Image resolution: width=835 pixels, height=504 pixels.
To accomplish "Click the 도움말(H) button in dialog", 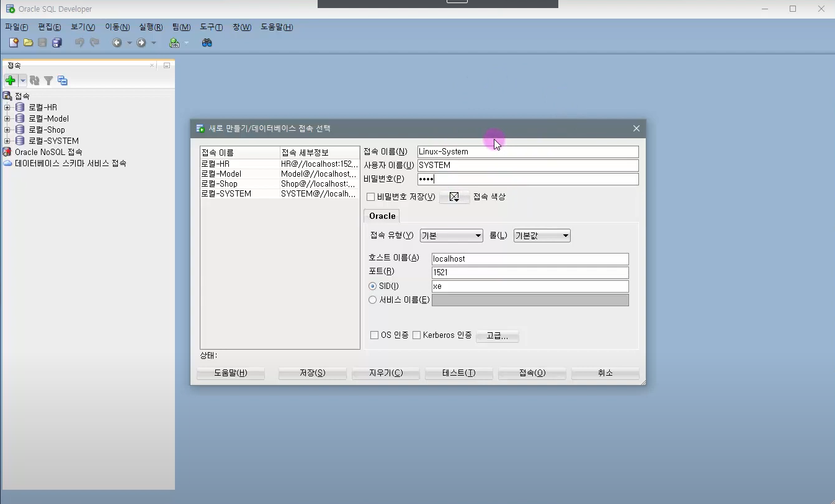I will click(x=231, y=373).
